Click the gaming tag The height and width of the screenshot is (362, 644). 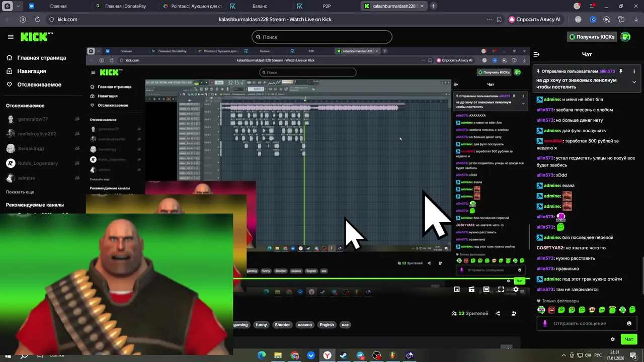tap(240, 325)
